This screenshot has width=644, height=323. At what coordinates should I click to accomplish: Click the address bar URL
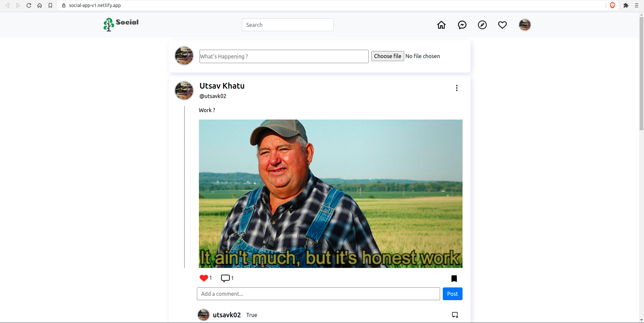[95, 5]
